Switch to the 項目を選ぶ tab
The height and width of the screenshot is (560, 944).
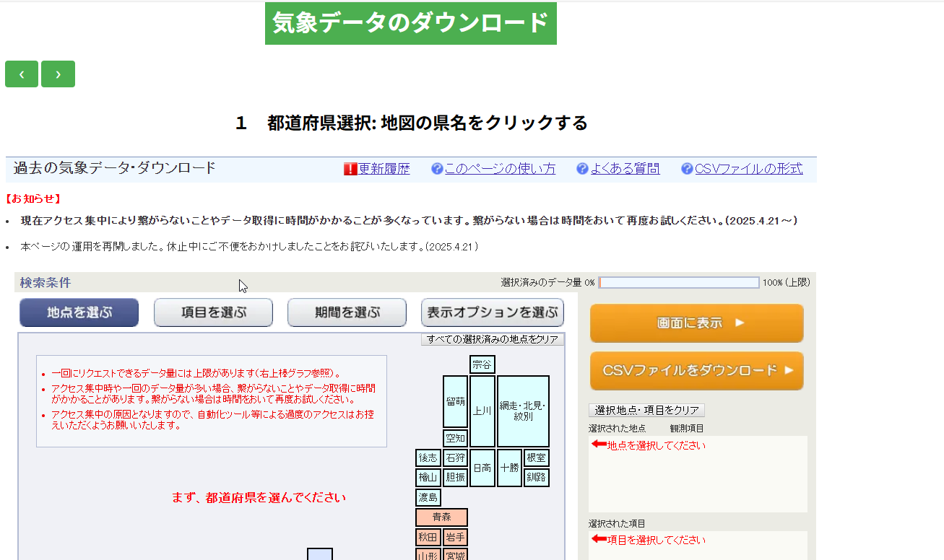213,312
